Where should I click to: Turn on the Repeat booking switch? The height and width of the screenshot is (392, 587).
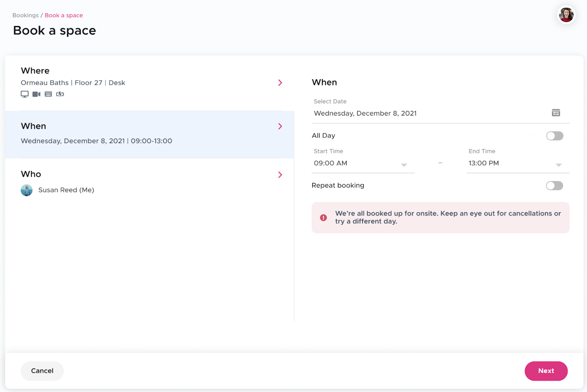[554, 186]
